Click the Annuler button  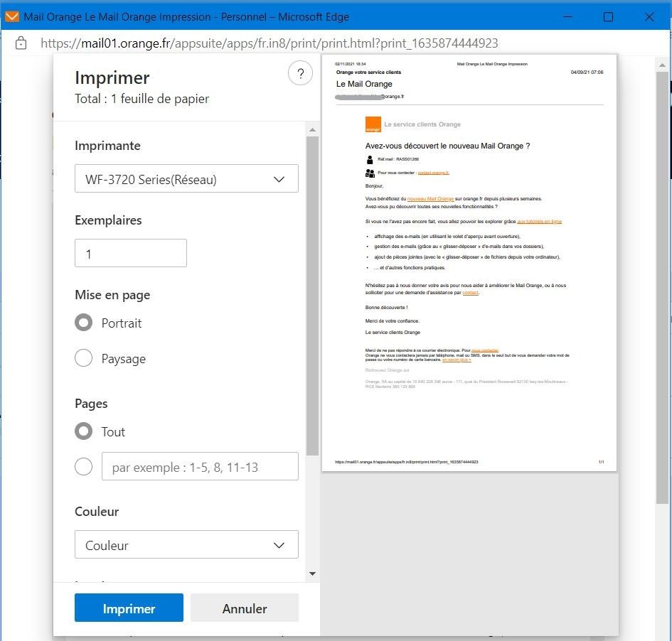coord(245,608)
